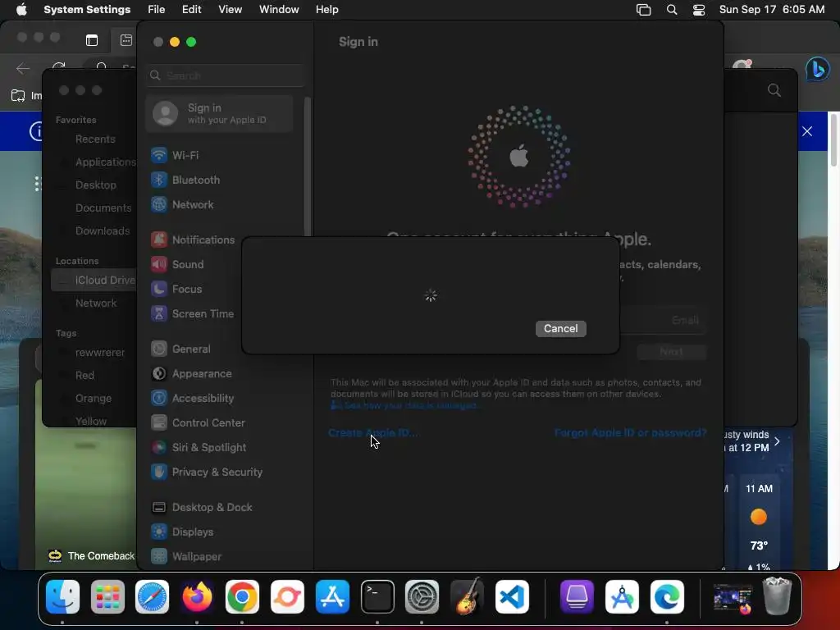The height and width of the screenshot is (630, 840).
Task: Open Control Center from menu bar
Action: [699, 10]
